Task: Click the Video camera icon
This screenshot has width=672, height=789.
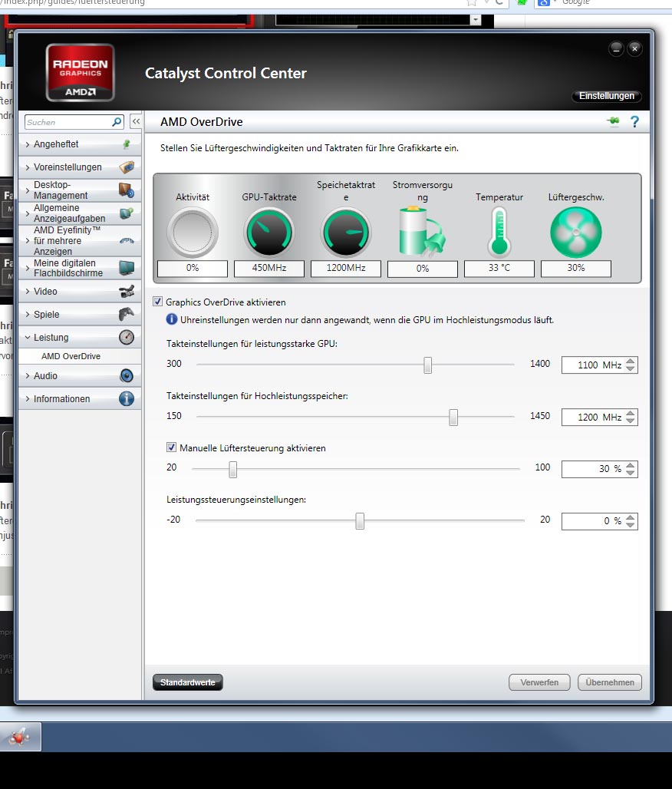Action: pos(127,291)
